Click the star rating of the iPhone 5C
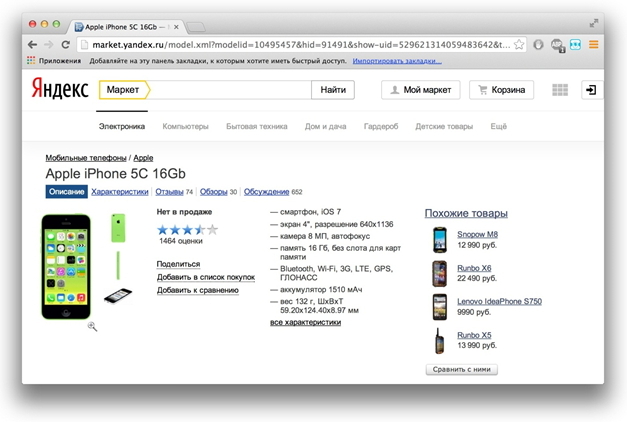The image size is (627, 422). pos(186,229)
